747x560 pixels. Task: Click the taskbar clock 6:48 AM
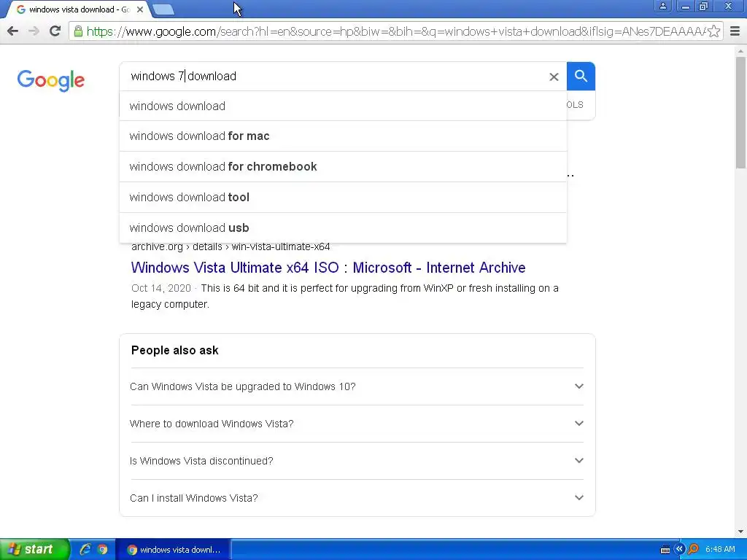click(x=720, y=550)
